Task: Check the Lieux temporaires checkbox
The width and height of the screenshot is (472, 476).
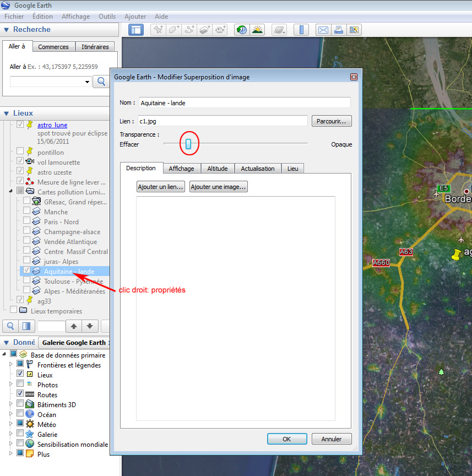Action: [13, 309]
